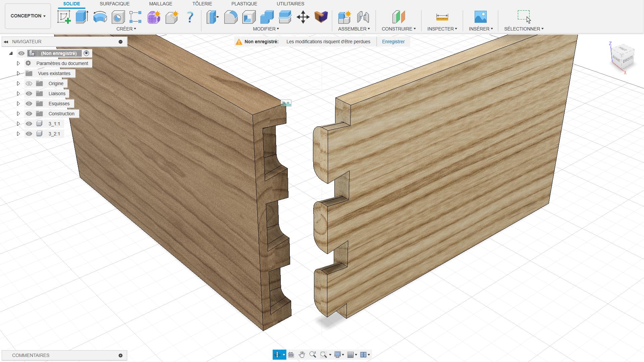Toggle visibility of the Esquisses folder
This screenshot has height=362, width=644.
(29, 104)
